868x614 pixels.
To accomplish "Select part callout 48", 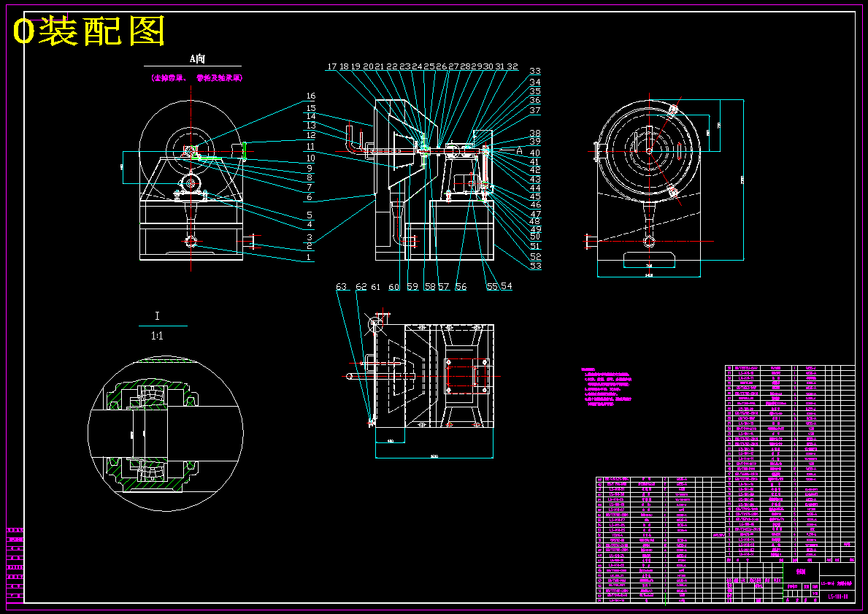I will click(535, 221).
